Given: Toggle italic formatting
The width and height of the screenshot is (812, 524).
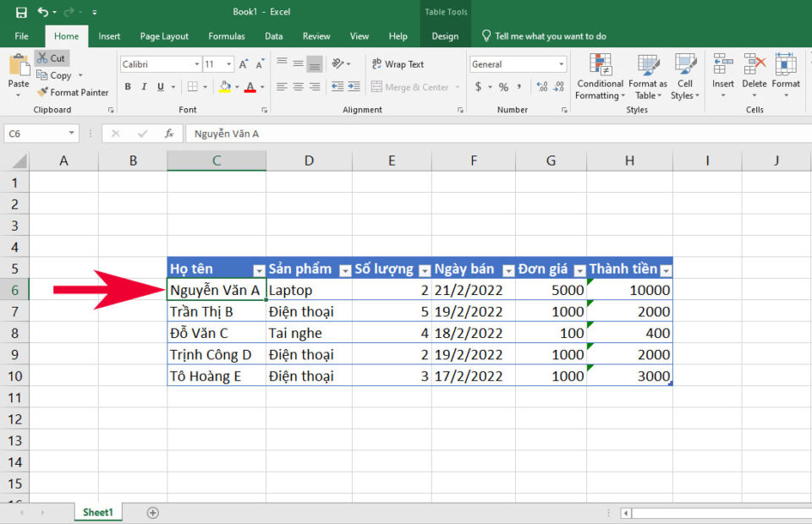Looking at the screenshot, I should click(143, 86).
